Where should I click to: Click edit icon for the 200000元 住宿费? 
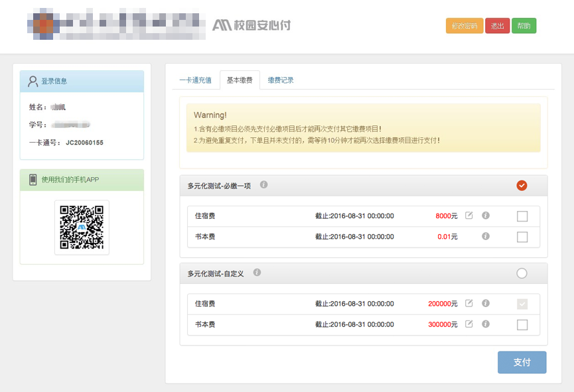(x=469, y=303)
